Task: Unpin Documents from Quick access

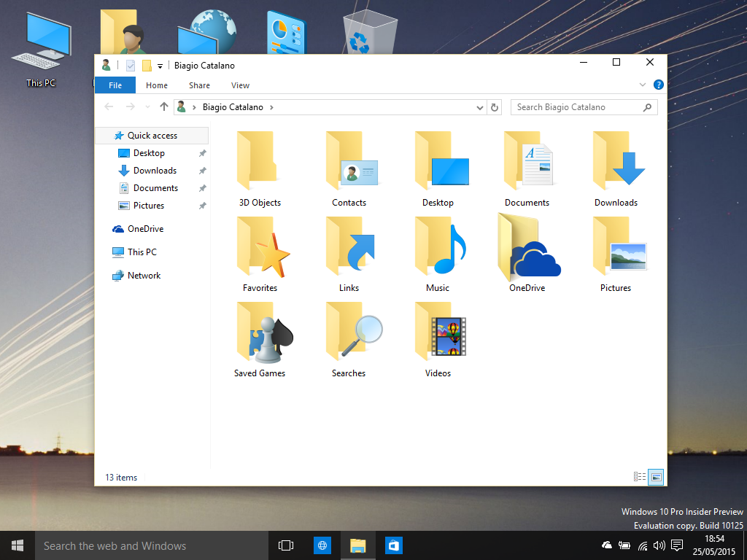Action: [203, 188]
